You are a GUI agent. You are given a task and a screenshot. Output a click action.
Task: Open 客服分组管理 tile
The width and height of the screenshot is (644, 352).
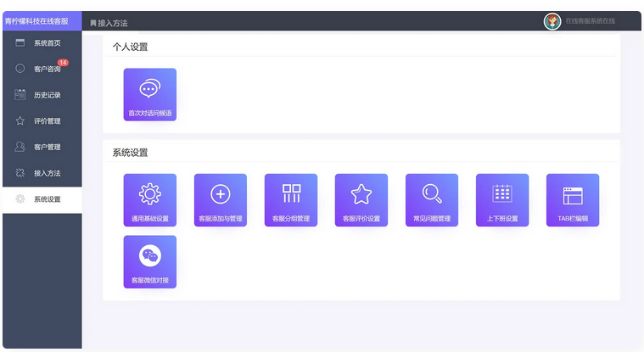tap(291, 200)
